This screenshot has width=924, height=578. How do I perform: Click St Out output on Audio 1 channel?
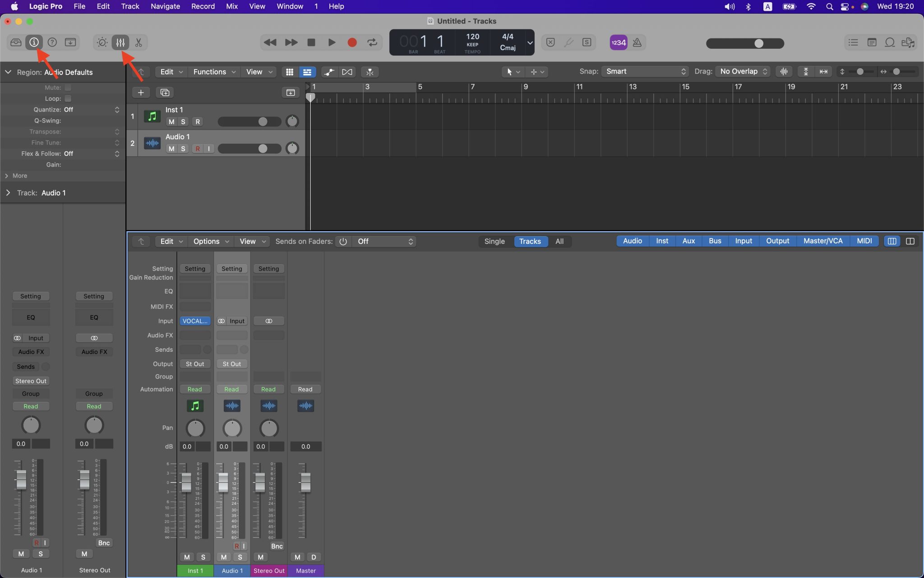[231, 364]
